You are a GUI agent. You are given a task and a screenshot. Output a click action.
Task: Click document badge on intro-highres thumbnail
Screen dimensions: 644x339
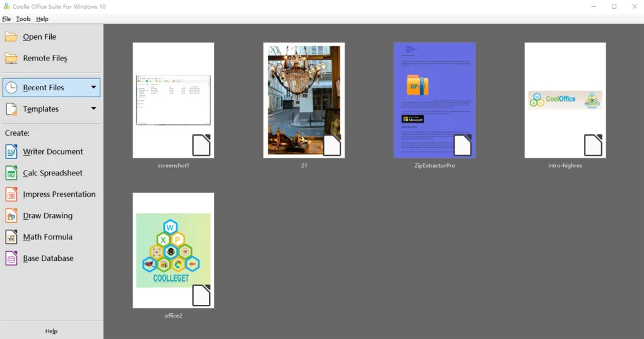[593, 145]
